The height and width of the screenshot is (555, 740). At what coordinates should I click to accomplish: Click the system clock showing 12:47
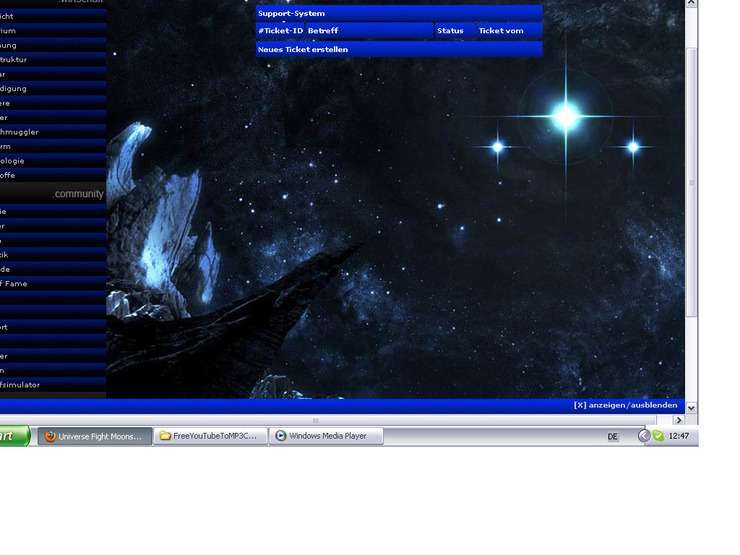(678, 436)
